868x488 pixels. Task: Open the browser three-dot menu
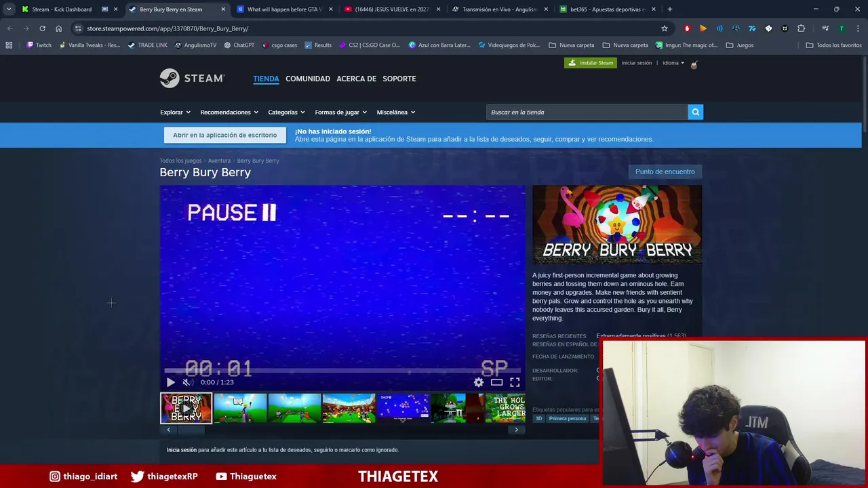[x=858, y=28]
